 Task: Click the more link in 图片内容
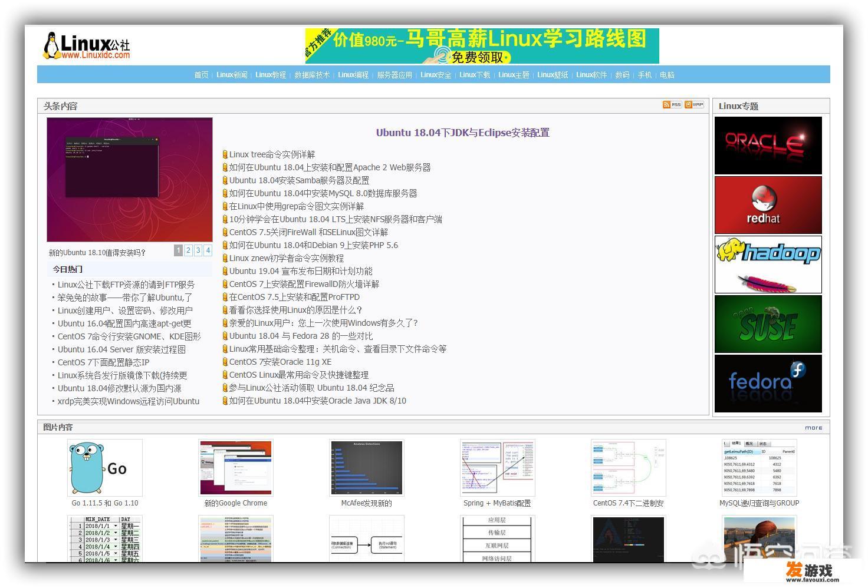pos(813,428)
